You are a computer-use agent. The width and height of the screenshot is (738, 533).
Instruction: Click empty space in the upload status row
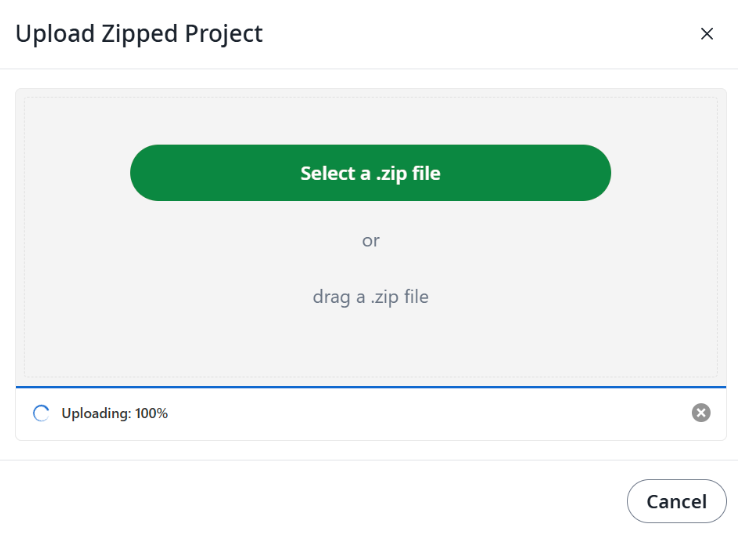coord(424,413)
